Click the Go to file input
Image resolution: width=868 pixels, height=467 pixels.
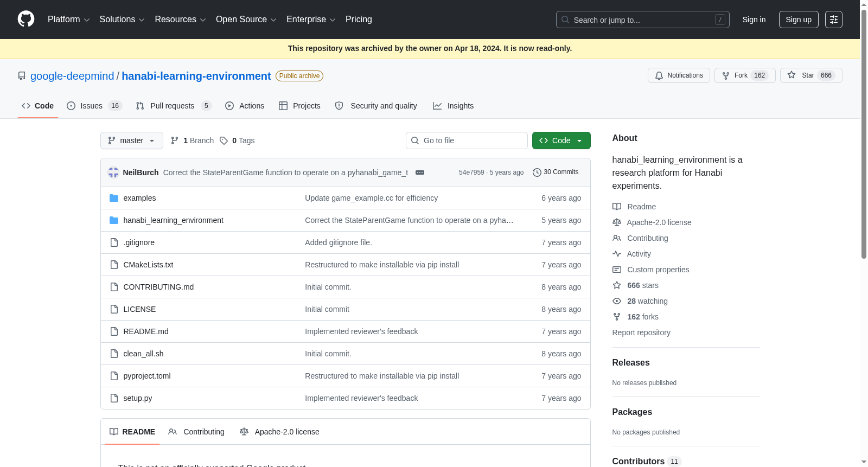tap(467, 140)
